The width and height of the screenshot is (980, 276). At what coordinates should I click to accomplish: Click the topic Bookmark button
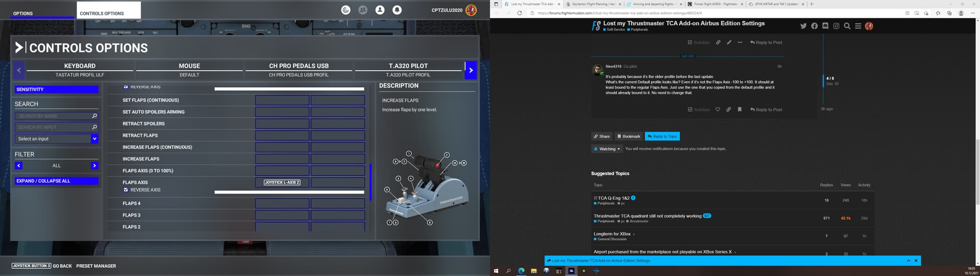[628, 136]
